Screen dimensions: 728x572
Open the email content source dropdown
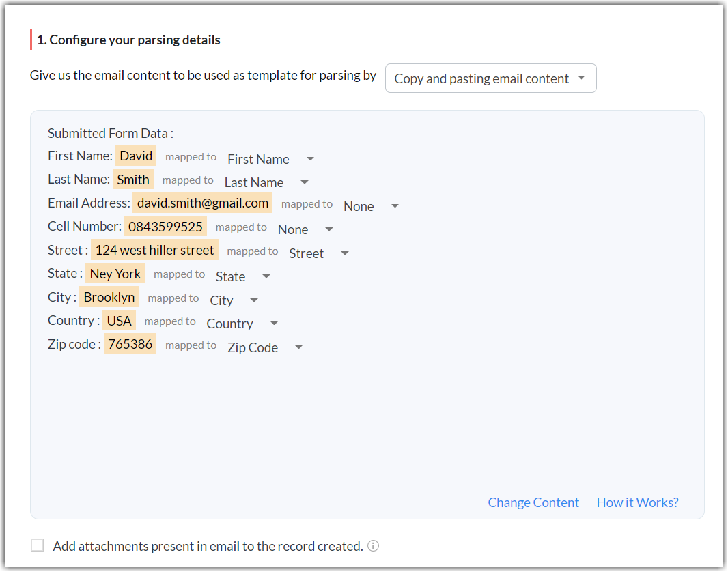tap(490, 78)
